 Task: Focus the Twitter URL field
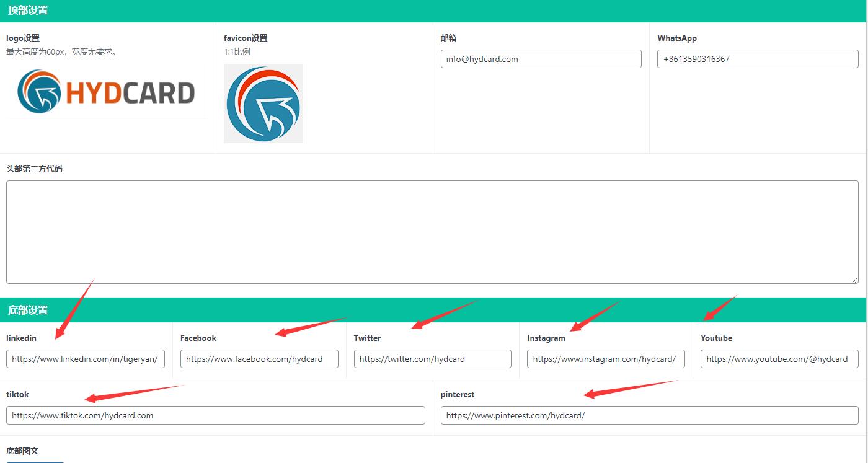(x=433, y=359)
